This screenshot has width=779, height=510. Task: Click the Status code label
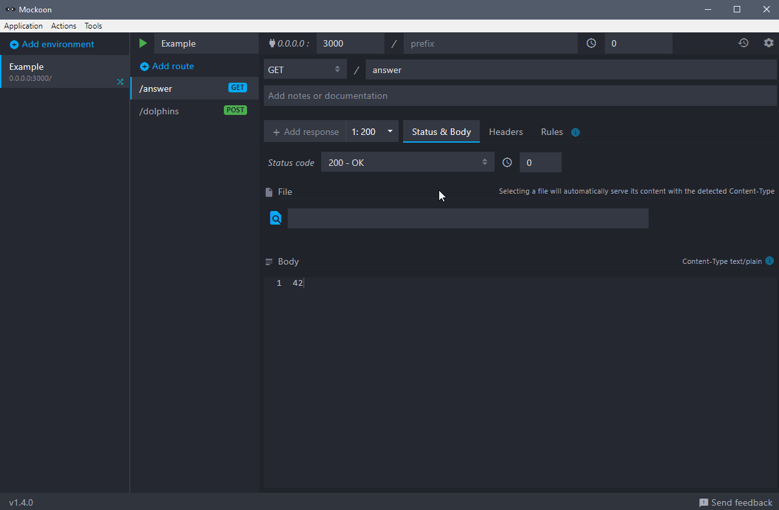291,163
